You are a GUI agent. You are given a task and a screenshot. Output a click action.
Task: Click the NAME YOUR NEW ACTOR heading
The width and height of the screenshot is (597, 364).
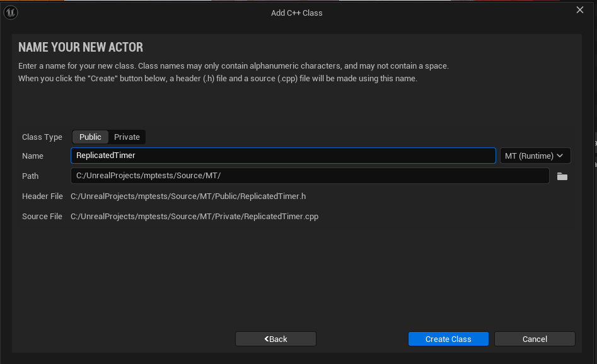[81, 47]
